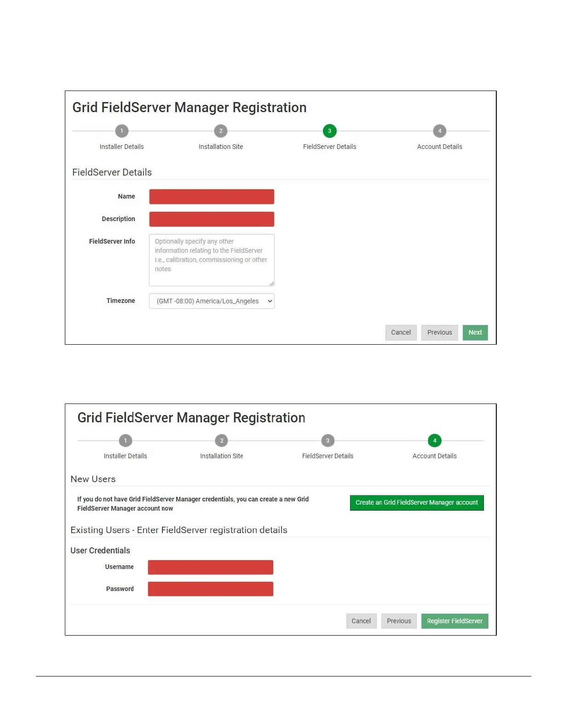This screenshot has height=728, width=563.
Task: Click the Password input field
Action: pyautogui.click(x=211, y=589)
